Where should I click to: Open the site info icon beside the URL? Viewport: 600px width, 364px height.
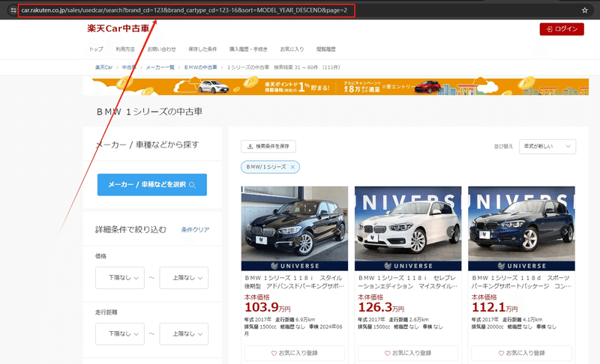click(x=13, y=10)
